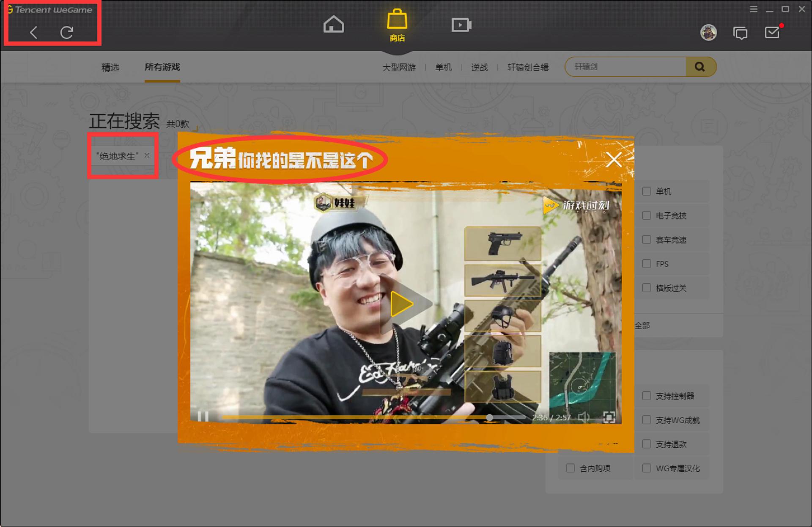
Task: Open the hamburger main menu
Action: pyautogui.click(x=754, y=9)
